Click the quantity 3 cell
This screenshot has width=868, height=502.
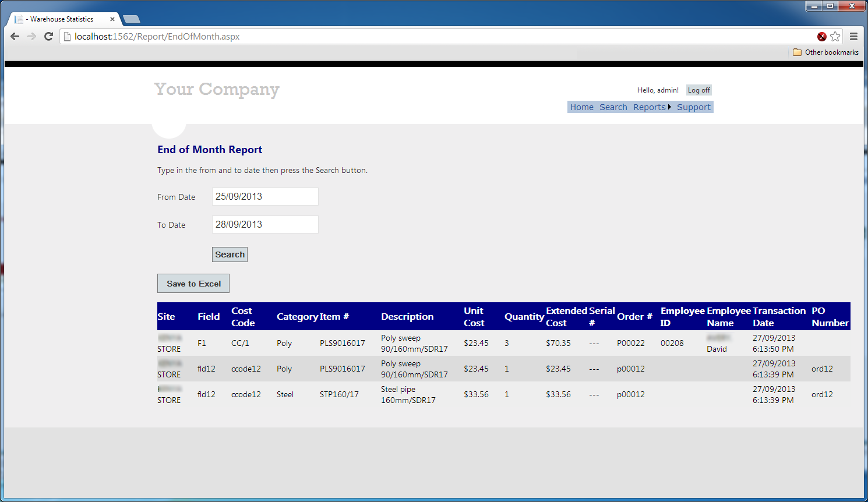(x=507, y=343)
